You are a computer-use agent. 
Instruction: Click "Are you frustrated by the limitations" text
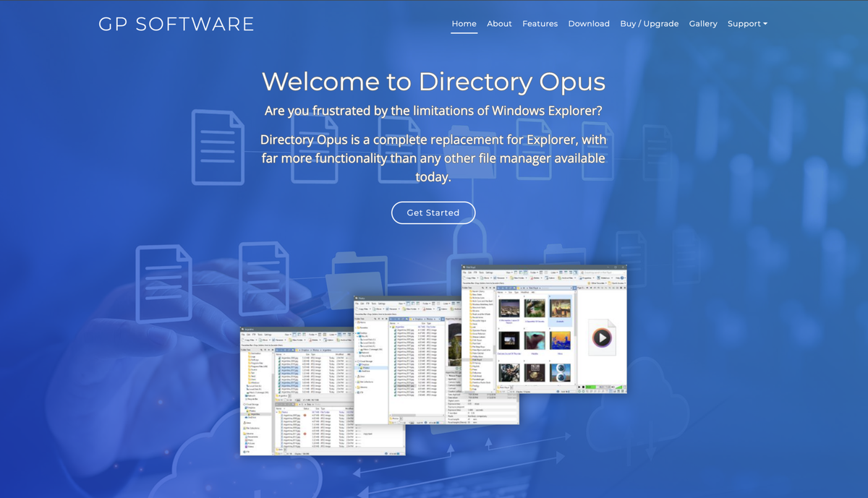point(433,111)
